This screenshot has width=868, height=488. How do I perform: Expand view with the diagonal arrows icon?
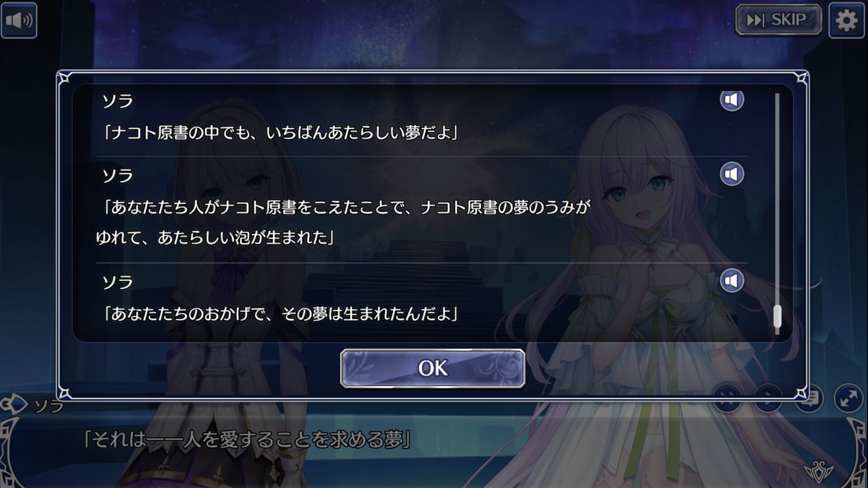click(849, 398)
